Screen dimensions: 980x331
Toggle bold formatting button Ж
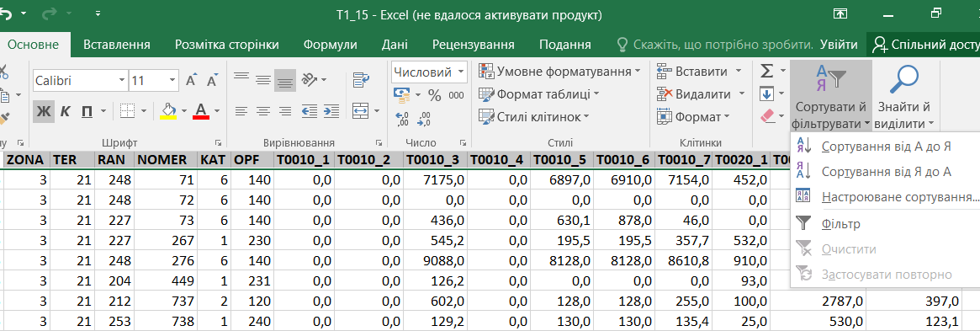coord(44,111)
